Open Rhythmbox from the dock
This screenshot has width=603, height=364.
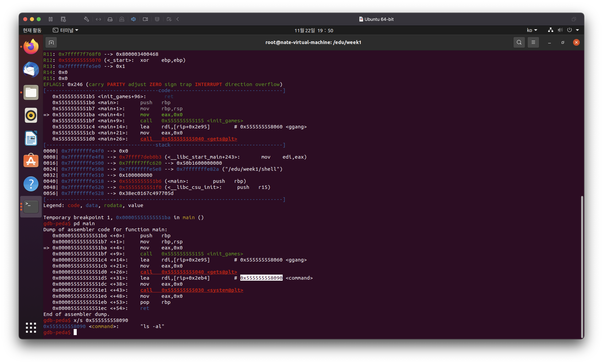(x=31, y=115)
